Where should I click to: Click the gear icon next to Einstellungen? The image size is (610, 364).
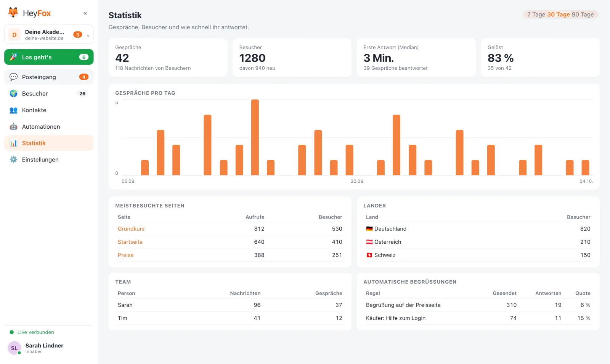13,160
